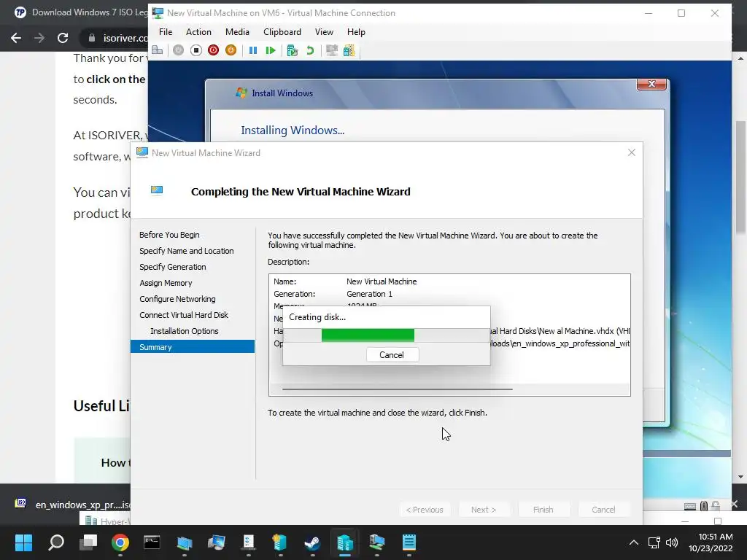The width and height of the screenshot is (747, 560).
Task: Click the Turn Off VM toolbar icon
Action: [196, 50]
